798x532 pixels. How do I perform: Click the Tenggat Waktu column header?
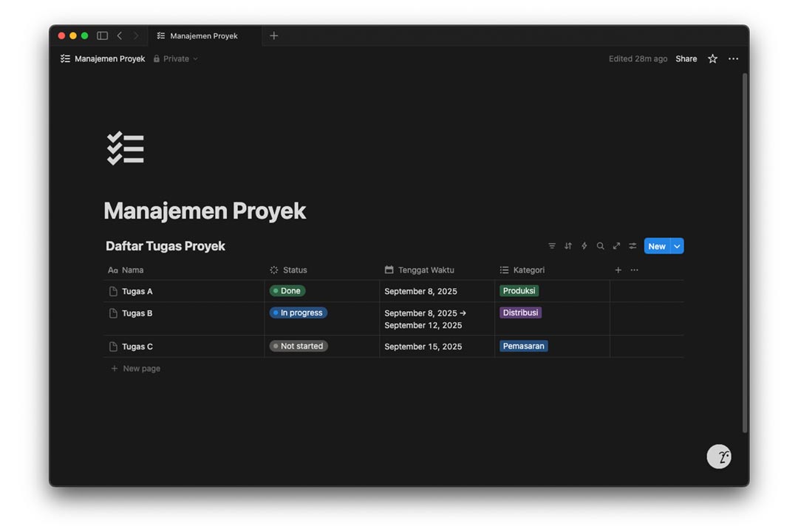point(420,270)
